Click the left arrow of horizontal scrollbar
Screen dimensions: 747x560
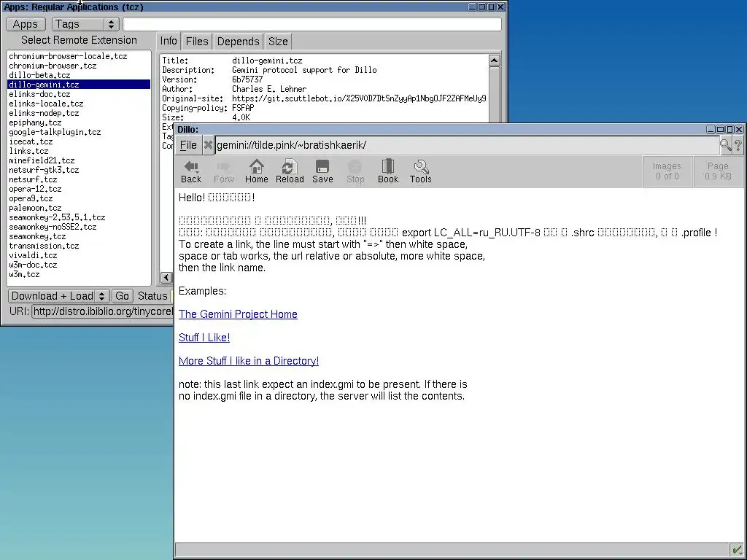pyautogui.click(x=166, y=278)
